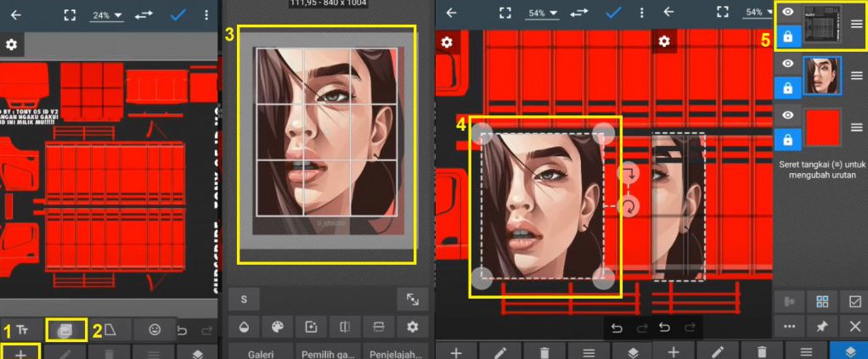Select the red color swatch layer
This screenshot has width=868, height=359.
tap(823, 127)
